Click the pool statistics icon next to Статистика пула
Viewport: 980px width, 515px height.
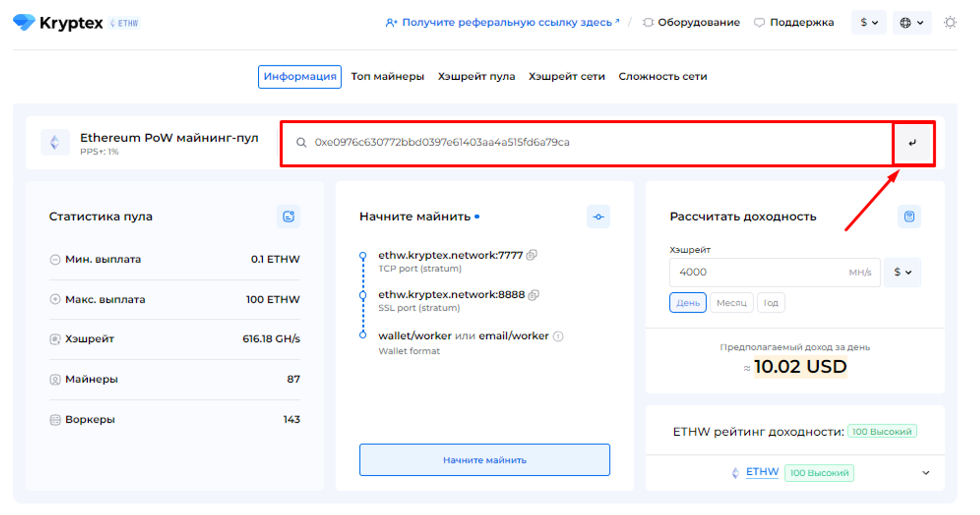point(289,216)
